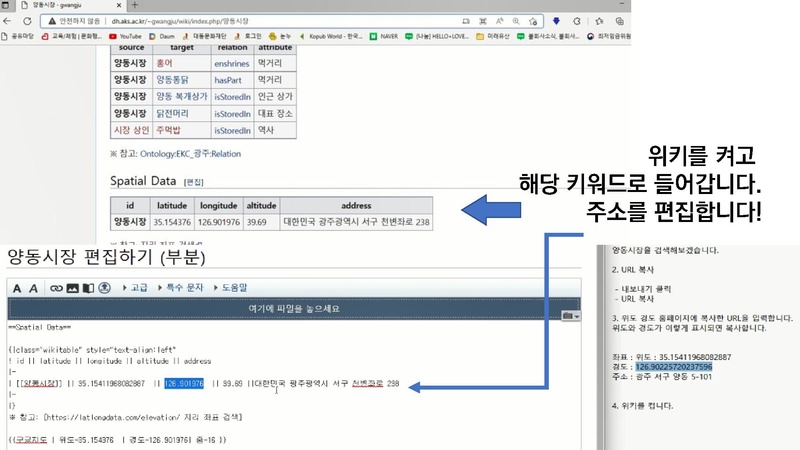The image size is (800, 450).
Task: Add this page to favorites star
Action: pyautogui.click(x=533, y=21)
